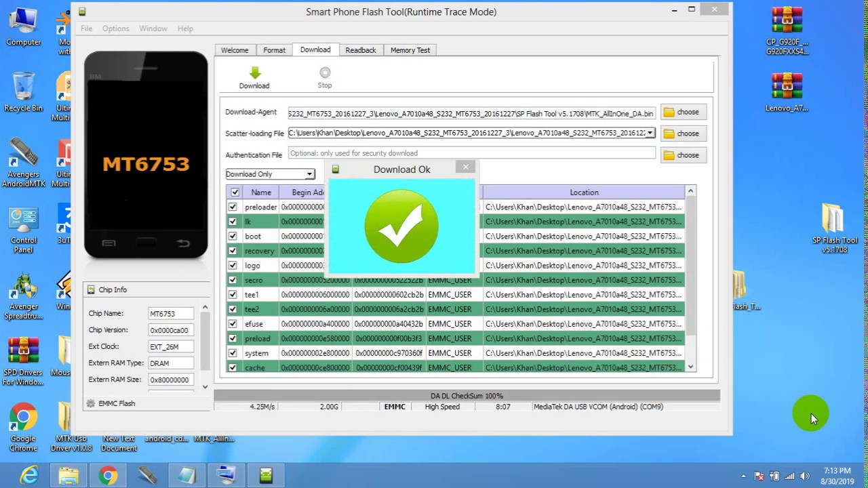Open the File menu
This screenshot has width=868, height=488.
(x=87, y=28)
